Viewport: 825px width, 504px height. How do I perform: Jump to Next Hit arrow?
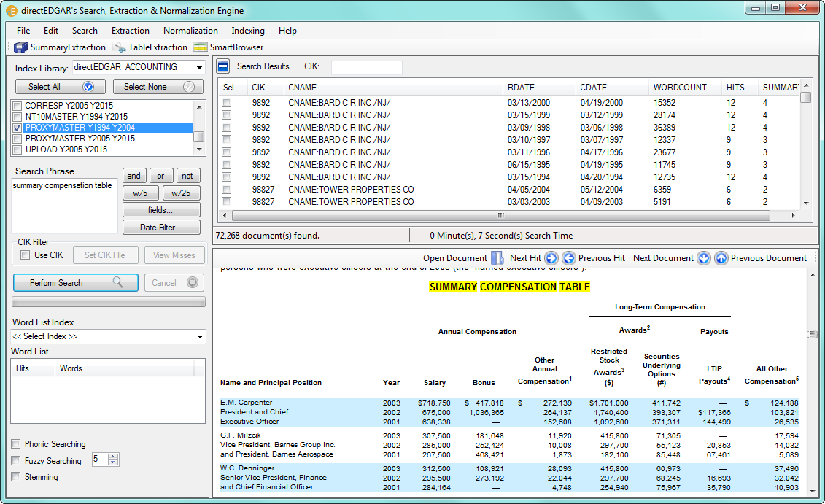coord(551,258)
